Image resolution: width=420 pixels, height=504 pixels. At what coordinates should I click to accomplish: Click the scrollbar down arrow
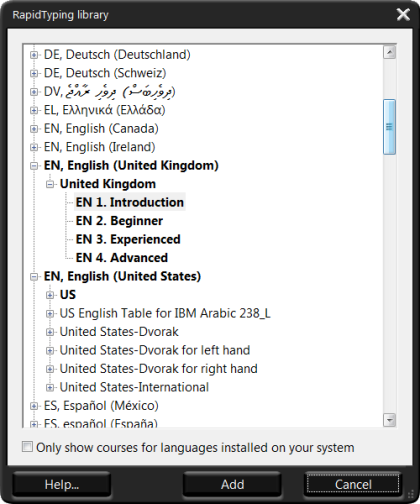point(389,420)
